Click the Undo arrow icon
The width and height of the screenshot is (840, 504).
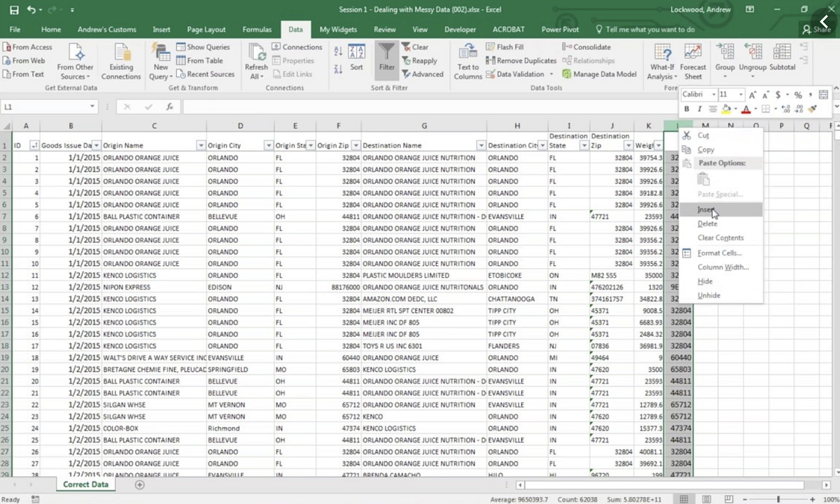tap(31, 10)
